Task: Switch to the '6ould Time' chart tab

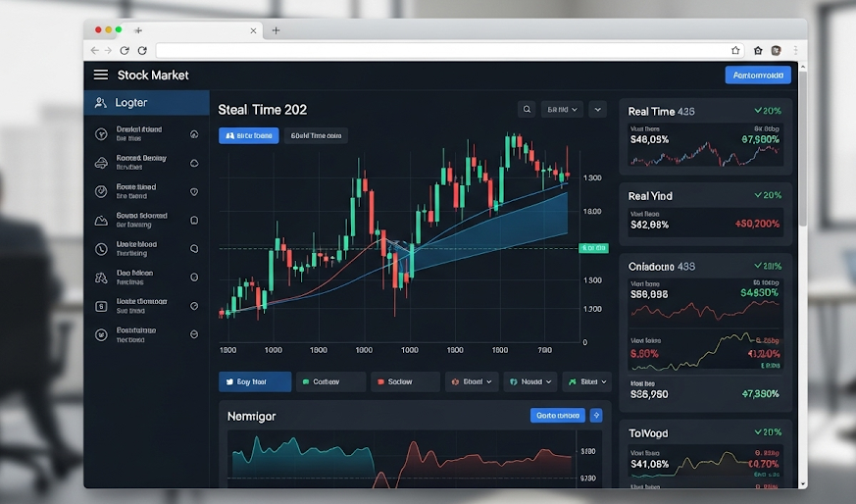Action: click(x=316, y=135)
